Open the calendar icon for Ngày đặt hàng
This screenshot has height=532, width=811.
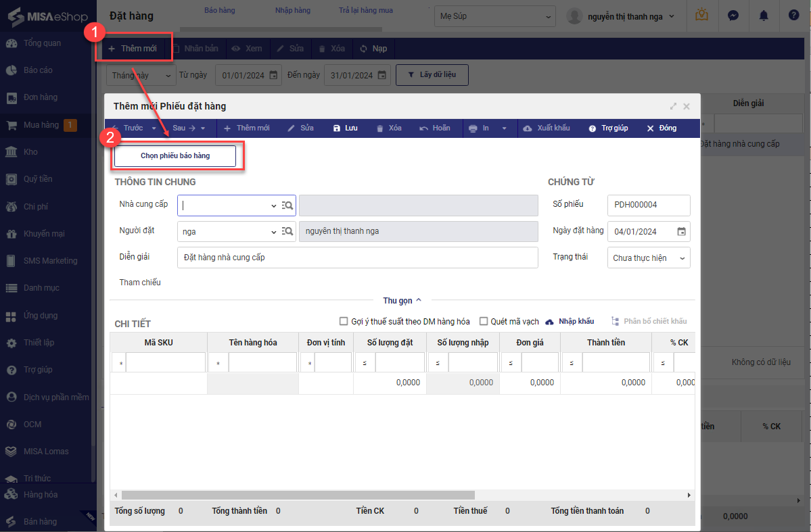pos(681,232)
